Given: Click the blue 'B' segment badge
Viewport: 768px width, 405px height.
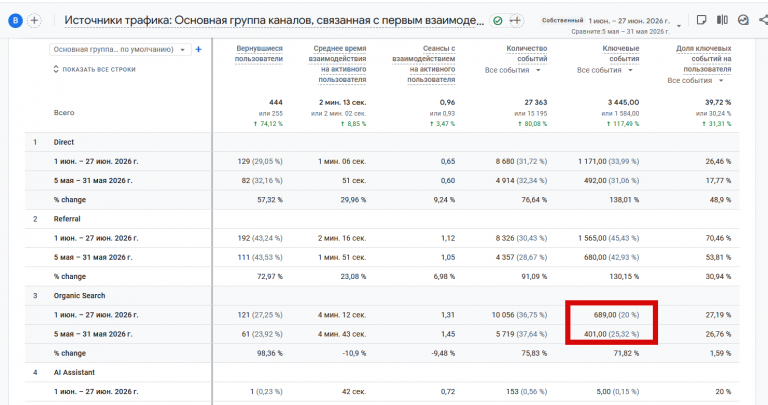Looking at the screenshot, I should (x=16, y=21).
